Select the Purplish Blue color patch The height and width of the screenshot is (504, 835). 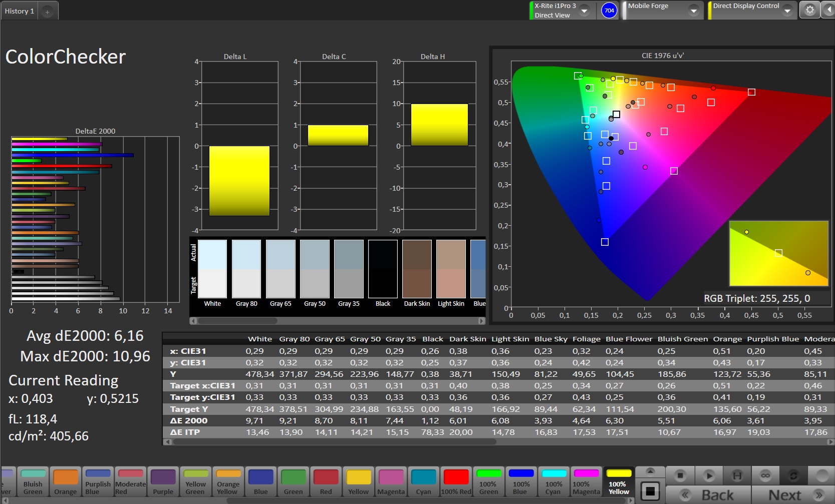[98, 482]
